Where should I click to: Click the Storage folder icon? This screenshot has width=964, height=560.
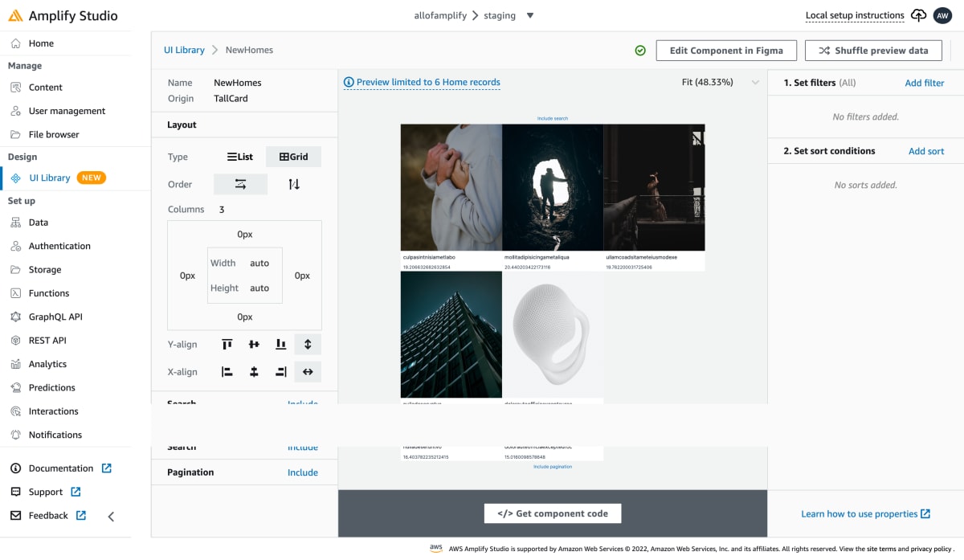pyautogui.click(x=16, y=269)
